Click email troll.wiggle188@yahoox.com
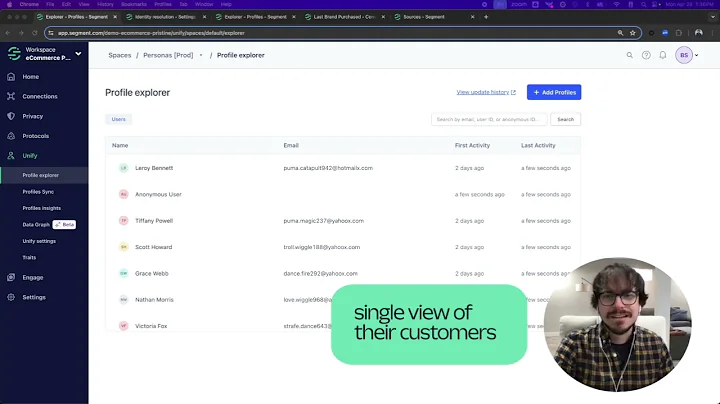Image resolution: width=720 pixels, height=404 pixels. 321,247
